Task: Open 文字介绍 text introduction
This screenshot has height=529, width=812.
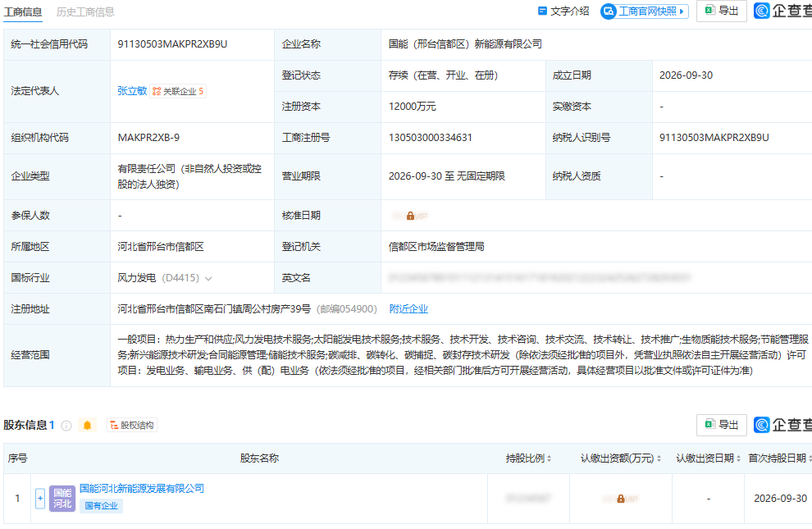Action: [x=563, y=11]
